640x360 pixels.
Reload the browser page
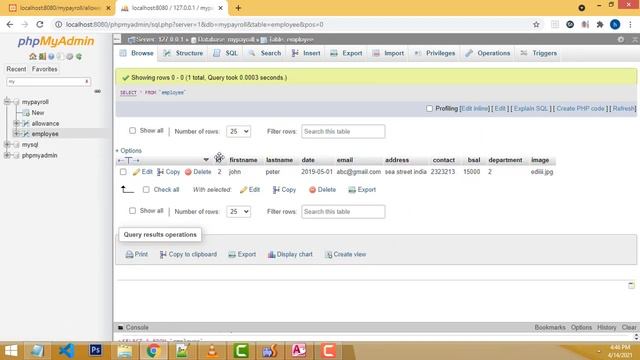[x=40, y=24]
